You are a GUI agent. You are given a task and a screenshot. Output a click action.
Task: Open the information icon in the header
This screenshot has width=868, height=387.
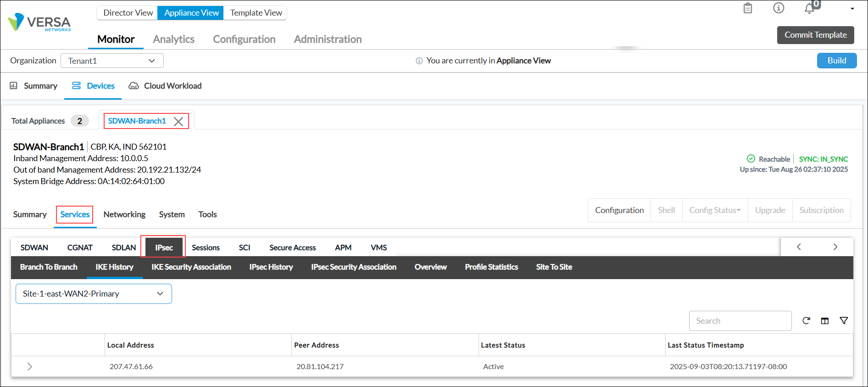click(779, 8)
